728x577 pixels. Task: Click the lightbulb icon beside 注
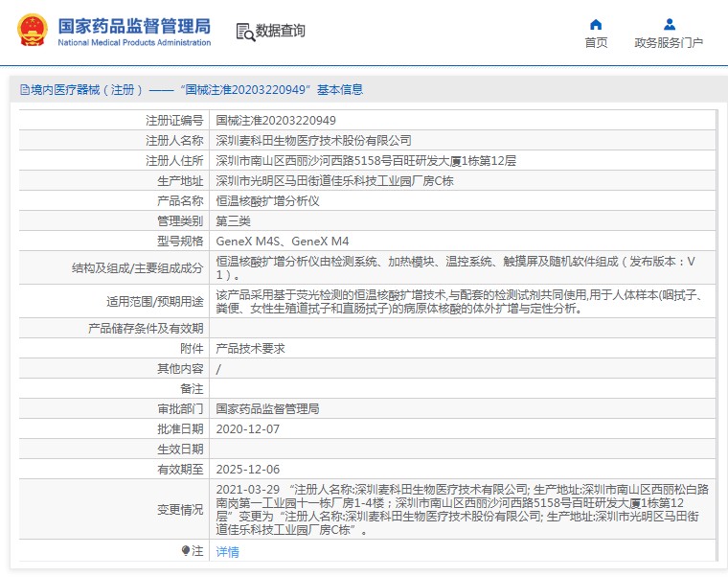[x=186, y=551]
